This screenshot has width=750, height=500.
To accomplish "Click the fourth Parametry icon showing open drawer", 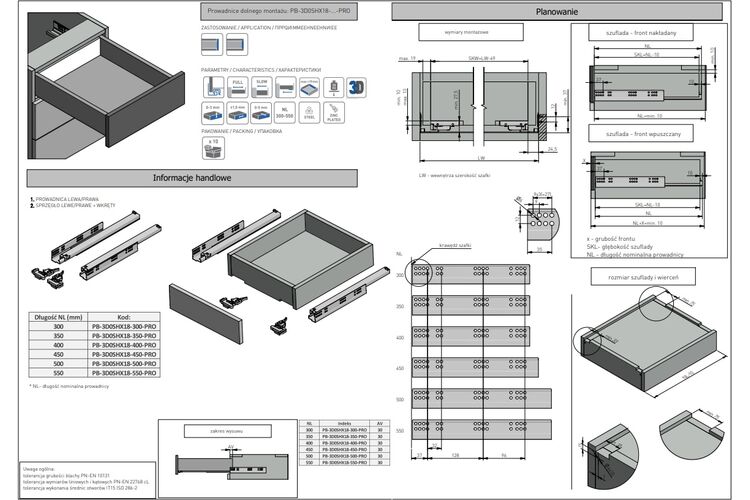I will pos(286,88).
